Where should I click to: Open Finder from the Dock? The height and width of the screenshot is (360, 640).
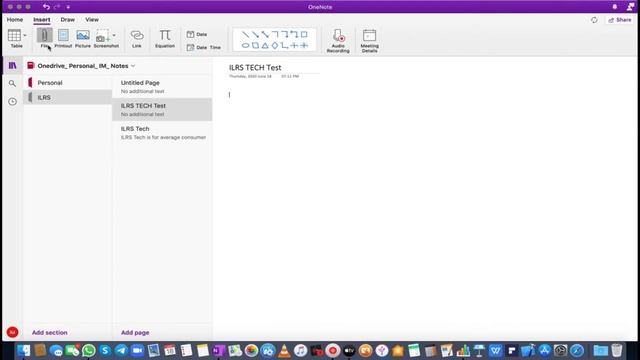pyautogui.click(x=24, y=351)
